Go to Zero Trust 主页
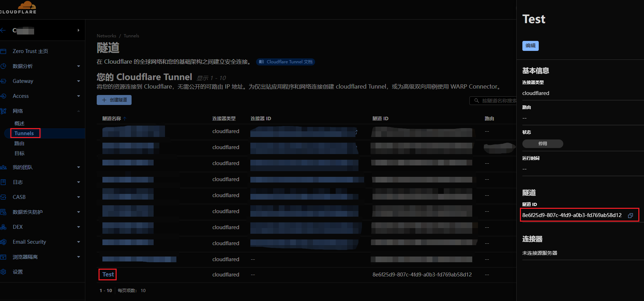This screenshot has height=301, width=644. (x=30, y=51)
